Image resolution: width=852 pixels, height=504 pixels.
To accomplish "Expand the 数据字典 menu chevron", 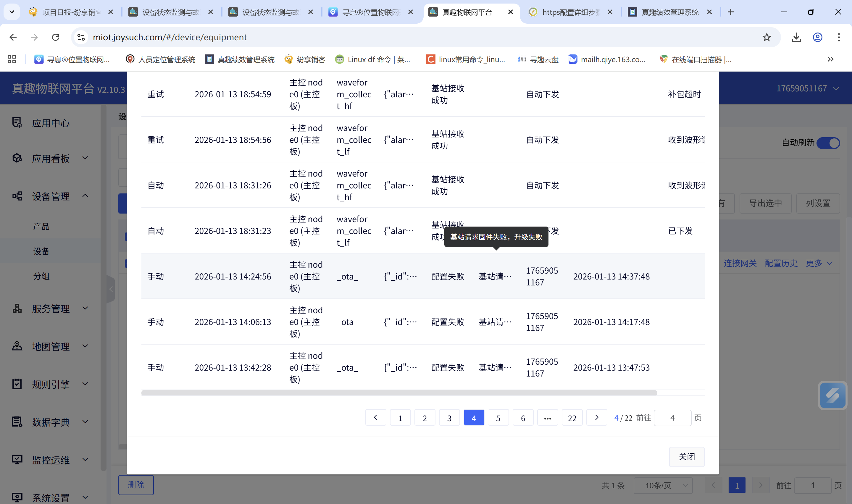I will (85, 421).
